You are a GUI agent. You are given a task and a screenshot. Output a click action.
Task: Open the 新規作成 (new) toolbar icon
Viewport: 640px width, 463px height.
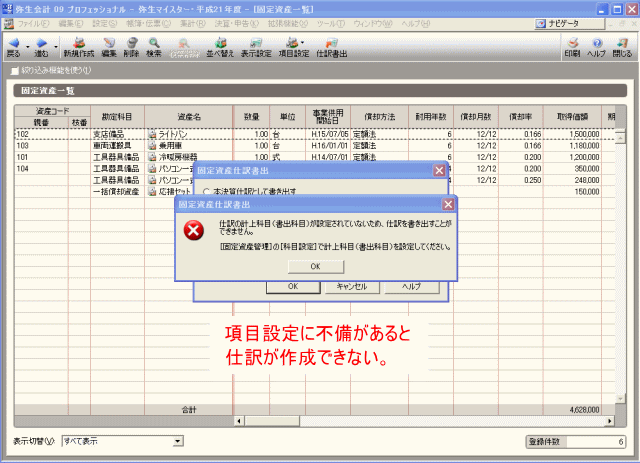pos(79,47)
